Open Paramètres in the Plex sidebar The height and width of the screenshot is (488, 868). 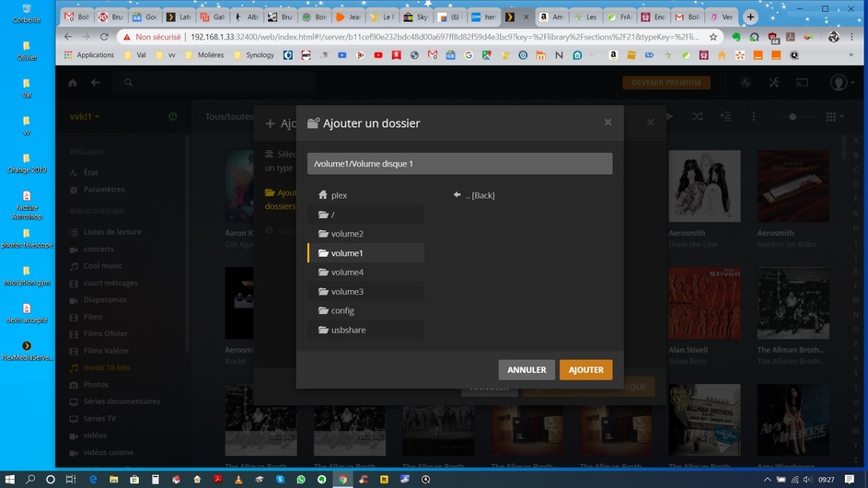pos(103,190)
